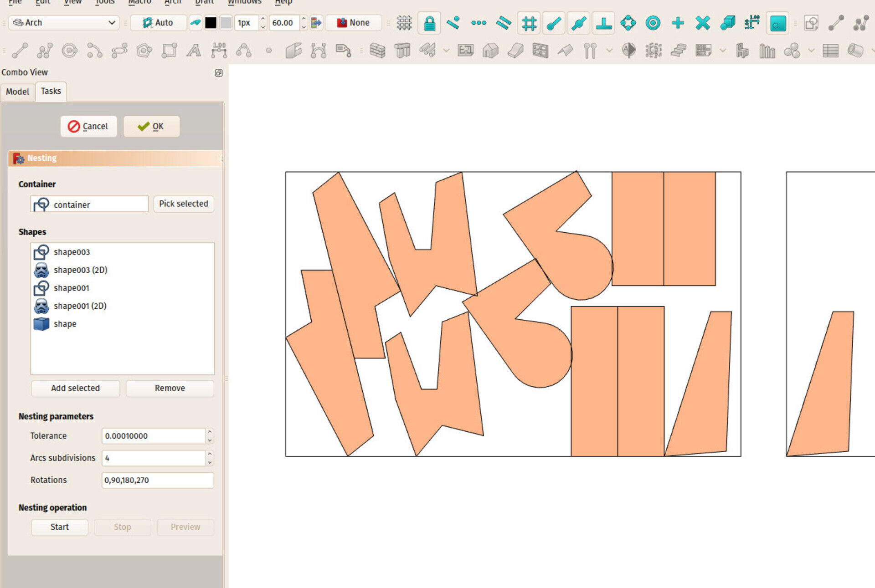This screenshot has height=588, width=875.
Task: Click the section plane tool icon
Action: 629,51
